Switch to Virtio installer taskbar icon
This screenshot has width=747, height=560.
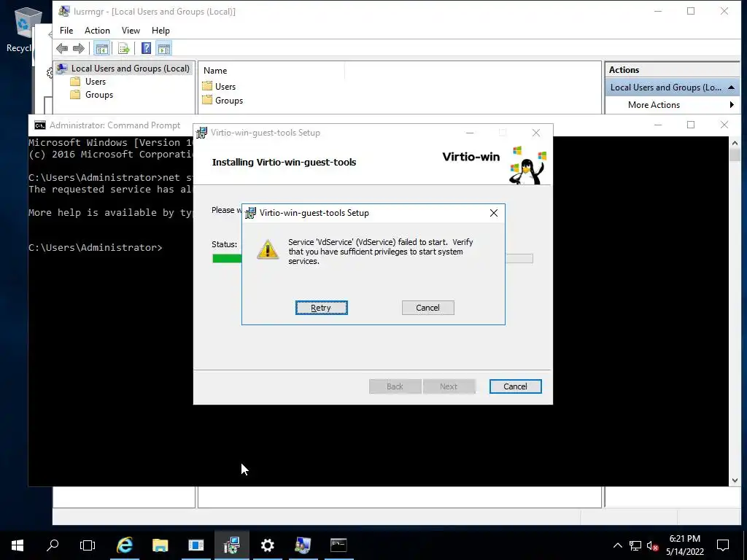[x=231, y=545]
